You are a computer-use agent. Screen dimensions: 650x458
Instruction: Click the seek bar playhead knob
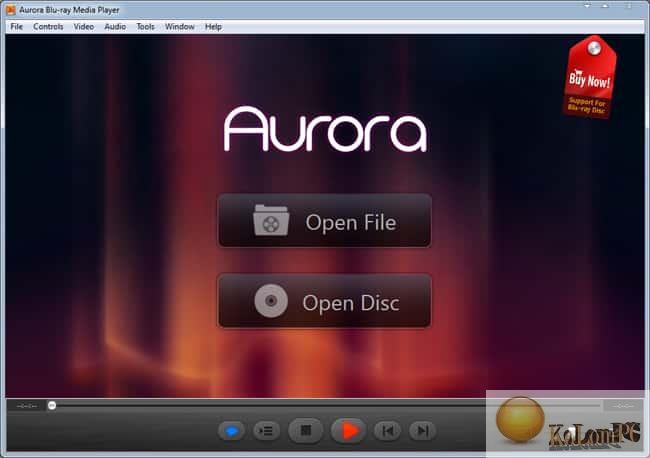pos(52,405)
